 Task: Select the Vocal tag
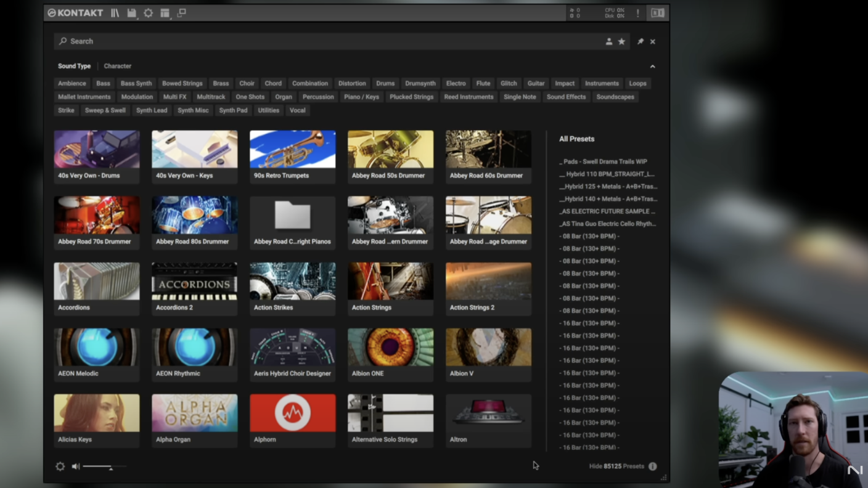(x=297, y=110)
